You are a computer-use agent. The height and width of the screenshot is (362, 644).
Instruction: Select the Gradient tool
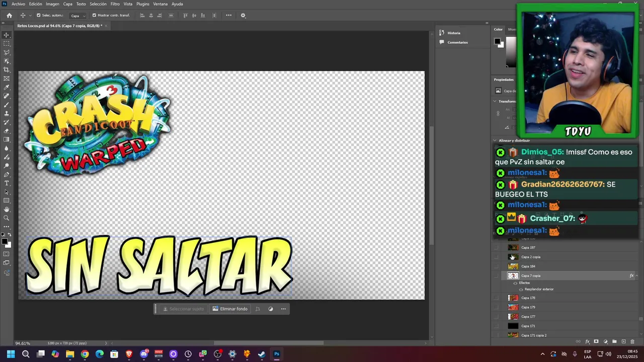[7, 139]
